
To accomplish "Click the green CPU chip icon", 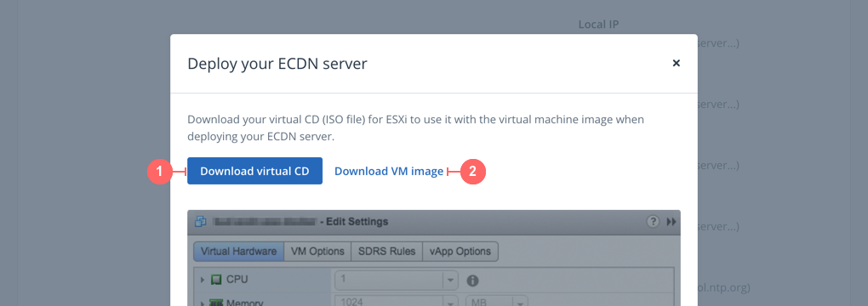I will tap(216, 280).
